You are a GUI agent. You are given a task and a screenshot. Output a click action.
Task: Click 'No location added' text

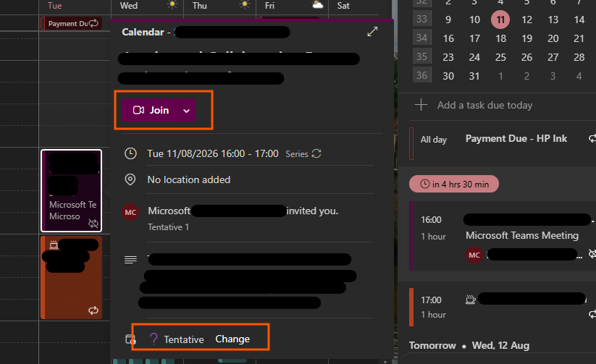pyautogui.click(x=189, y=179)
